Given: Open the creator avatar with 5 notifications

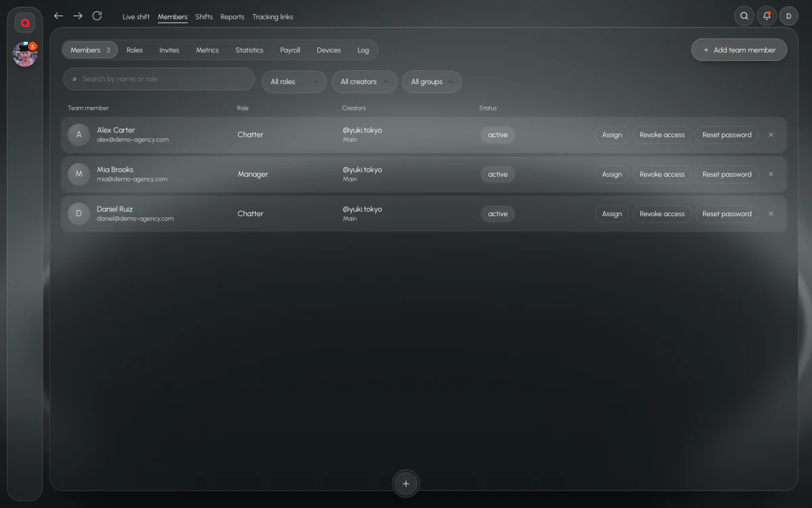Looking at the screenshot, I should pyautogui.click(x=25, y=54).
